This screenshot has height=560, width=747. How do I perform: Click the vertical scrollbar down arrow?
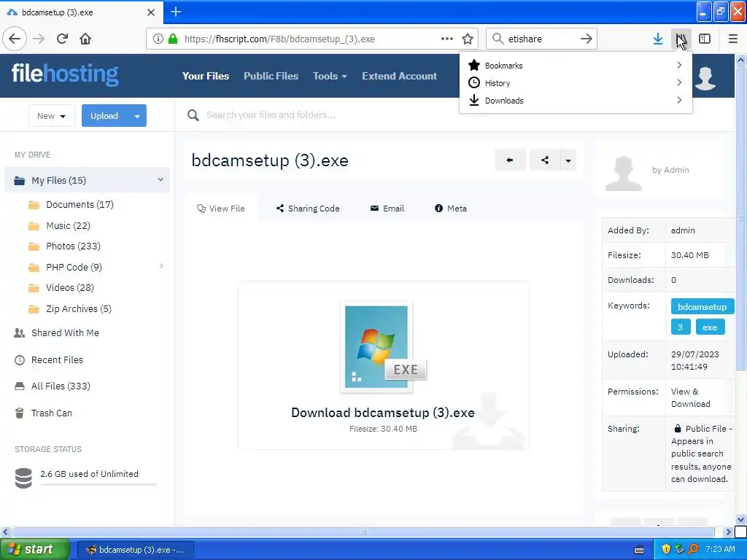(740, 519)
